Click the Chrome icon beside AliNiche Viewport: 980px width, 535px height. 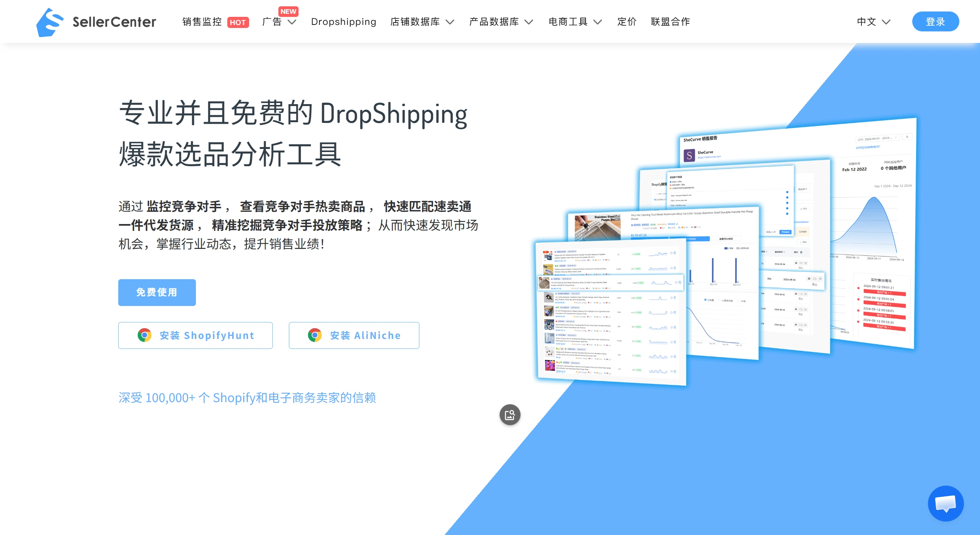(315, 335)
